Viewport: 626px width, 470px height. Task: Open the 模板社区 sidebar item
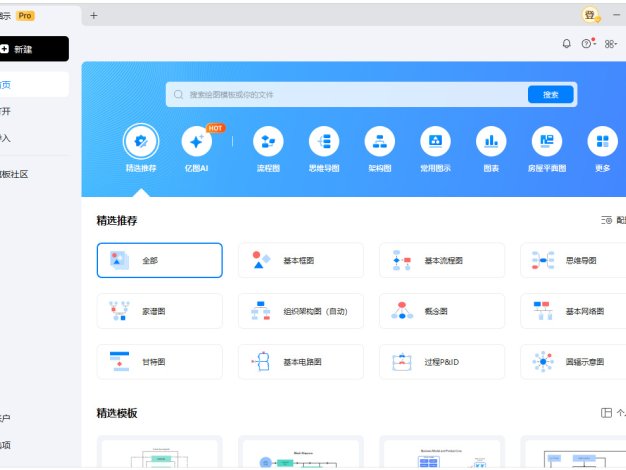tap(34, 174)
